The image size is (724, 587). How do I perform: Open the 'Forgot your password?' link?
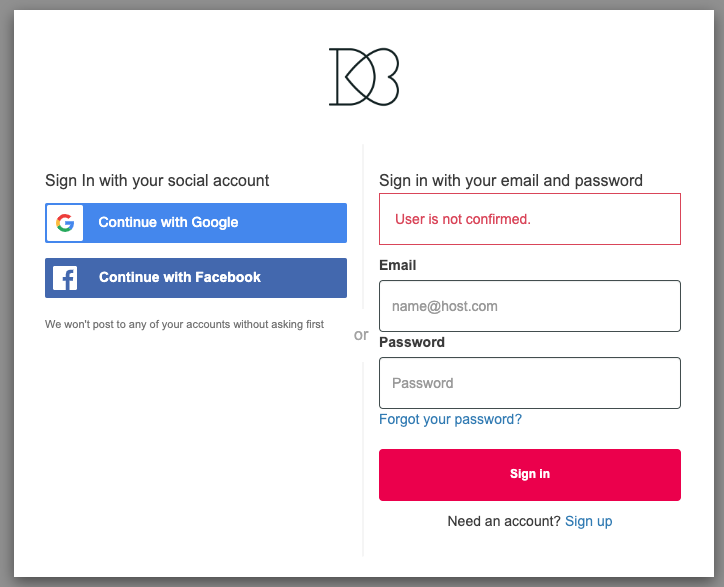(450, 420)
